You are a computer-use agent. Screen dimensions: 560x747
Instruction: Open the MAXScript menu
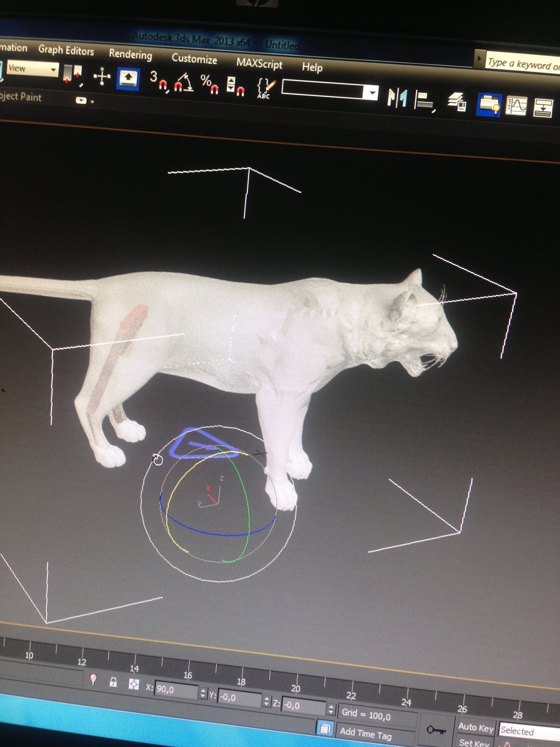[x=259, y=63]
